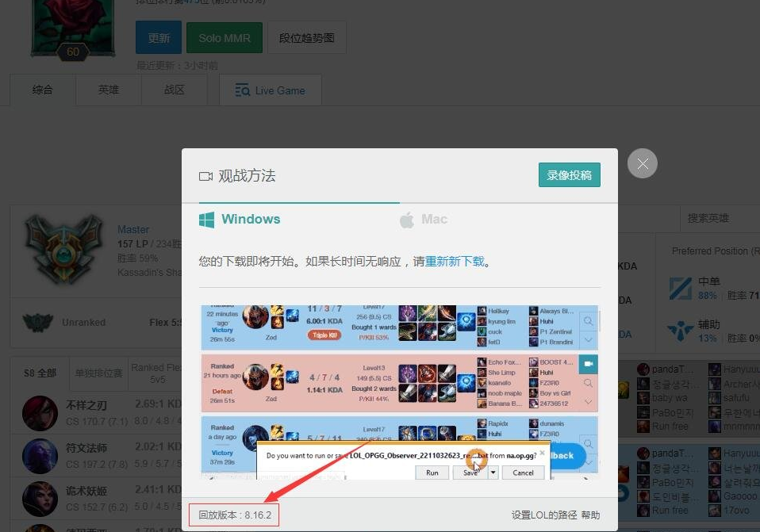Click the 重新新下载 link
This screenshot has height=532, width=760.
454,262
